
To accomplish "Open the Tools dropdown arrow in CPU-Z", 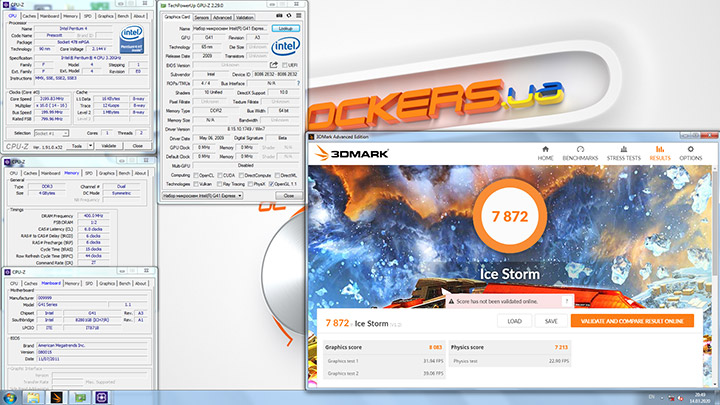I will (x=90, y=146).
